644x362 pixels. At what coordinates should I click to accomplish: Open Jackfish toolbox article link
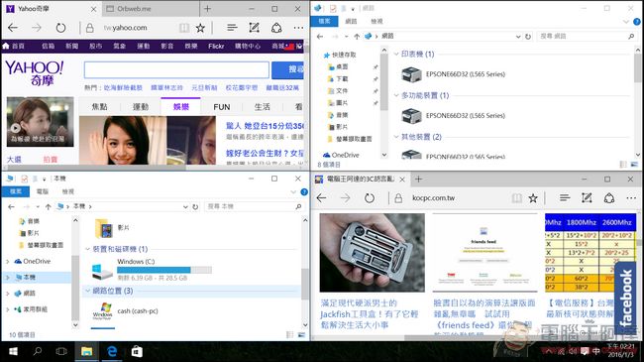370,313
